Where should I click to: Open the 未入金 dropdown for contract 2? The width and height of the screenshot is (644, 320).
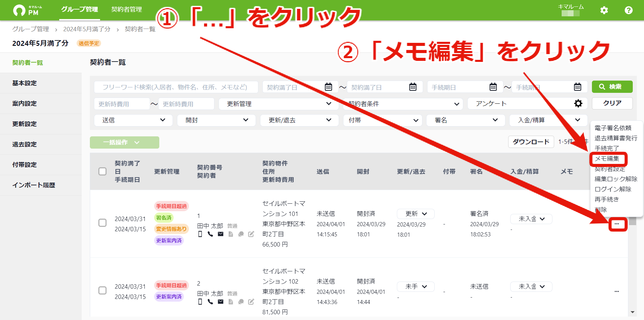point(531,287)
